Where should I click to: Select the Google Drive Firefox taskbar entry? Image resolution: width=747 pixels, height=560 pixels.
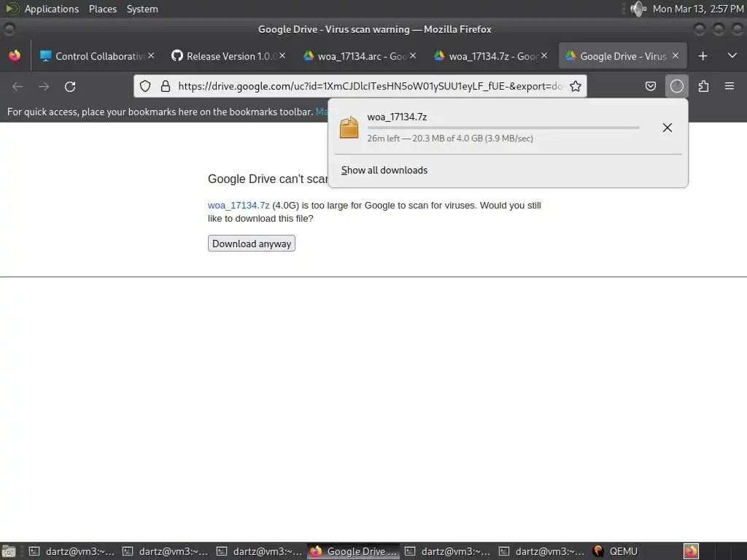(354, 551)
